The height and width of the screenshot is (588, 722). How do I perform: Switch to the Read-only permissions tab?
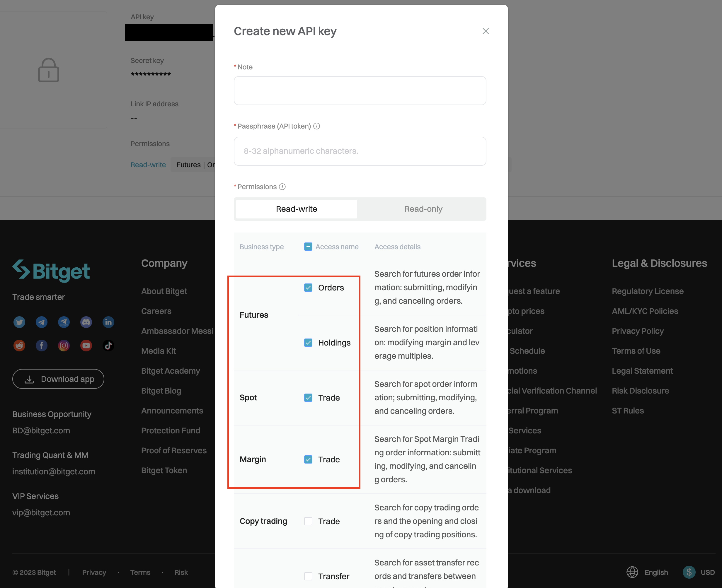tap(423, 209)
